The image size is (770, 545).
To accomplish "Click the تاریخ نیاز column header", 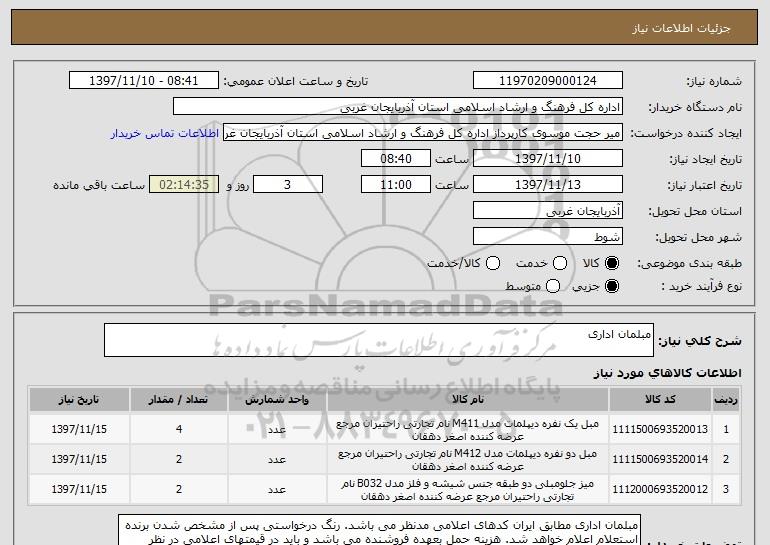I will coord(79,400).
